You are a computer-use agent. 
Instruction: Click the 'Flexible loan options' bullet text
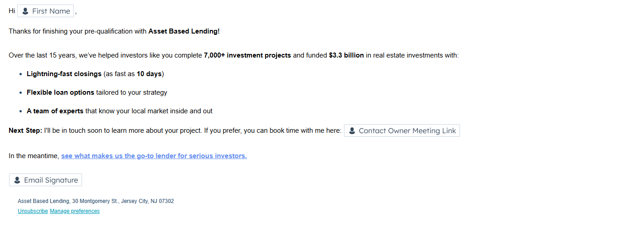[x=60, y=92]
